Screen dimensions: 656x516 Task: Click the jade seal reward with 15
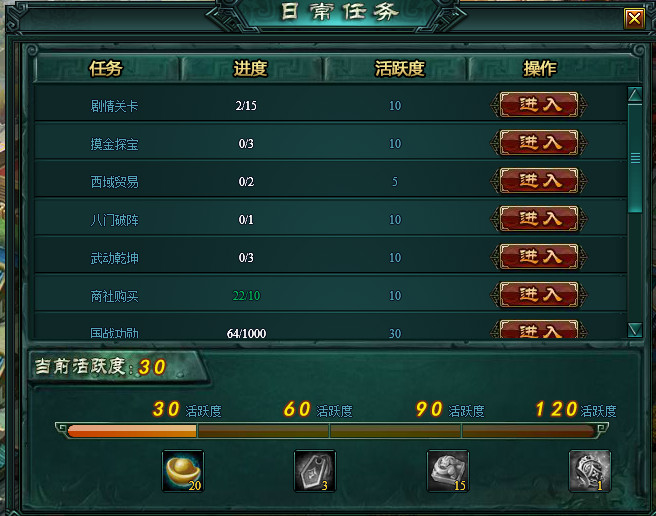point(448,471)
